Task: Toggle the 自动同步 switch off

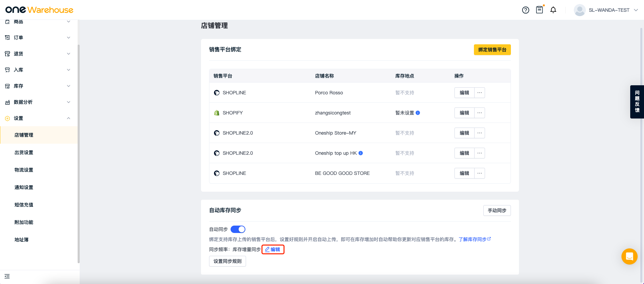Action: [x=238, y=229]
